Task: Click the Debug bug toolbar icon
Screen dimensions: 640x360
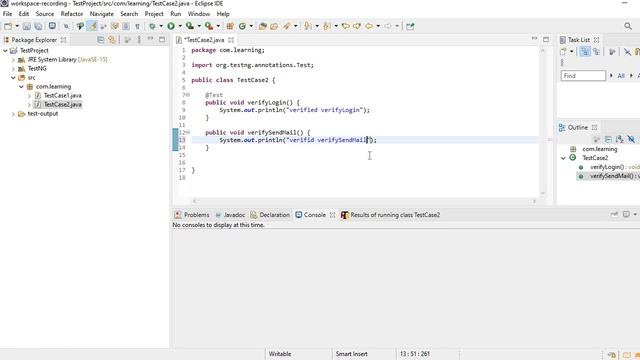Action: 152,26
